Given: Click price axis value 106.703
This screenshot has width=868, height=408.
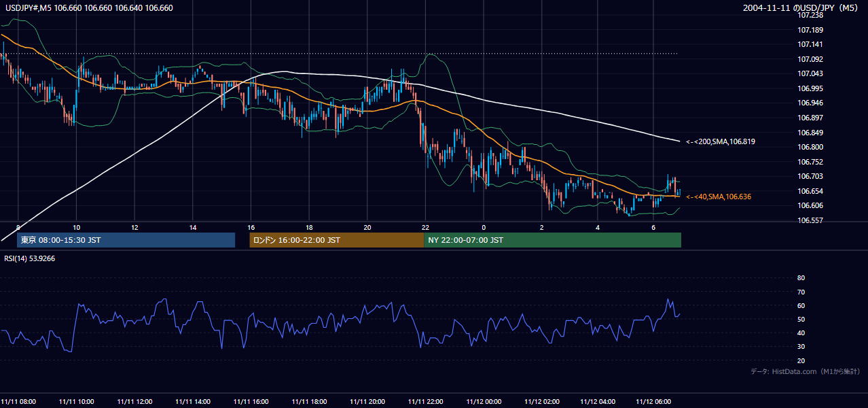Looking at the screenshot, I should pyautogui.click(x=810, y=176).
